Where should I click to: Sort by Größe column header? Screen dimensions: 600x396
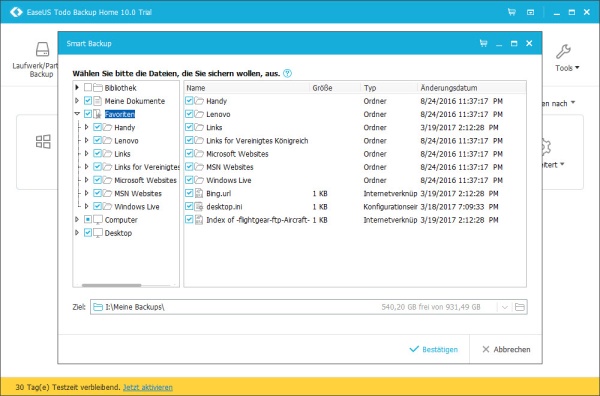(335, 88)
